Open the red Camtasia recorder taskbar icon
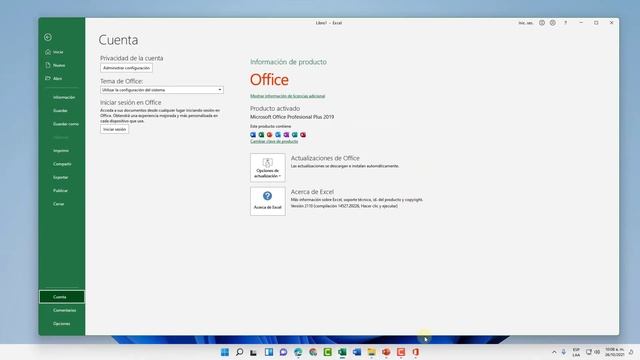Image resolution: width=640 pixels, height=360 pixels. click(401, 352)
